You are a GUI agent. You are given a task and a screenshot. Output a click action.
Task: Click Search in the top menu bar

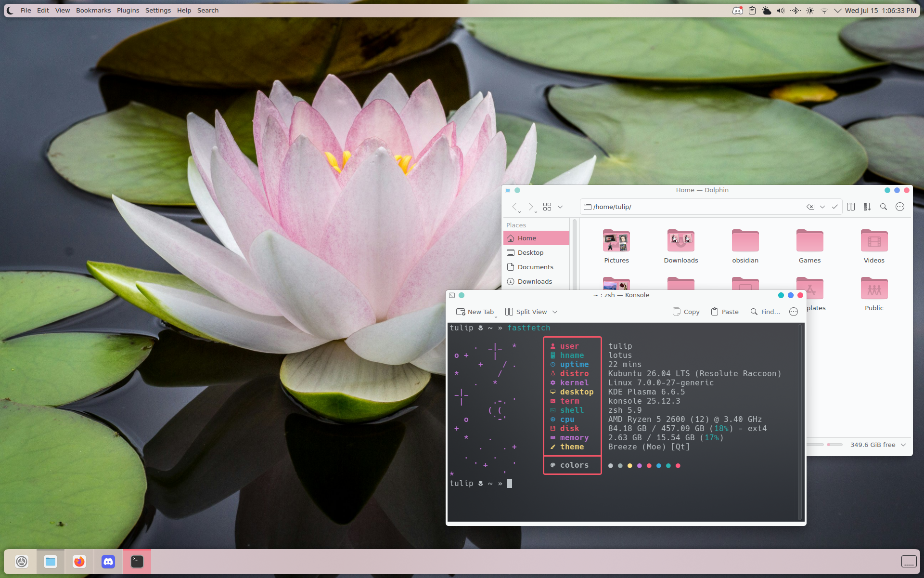point(208,10)
